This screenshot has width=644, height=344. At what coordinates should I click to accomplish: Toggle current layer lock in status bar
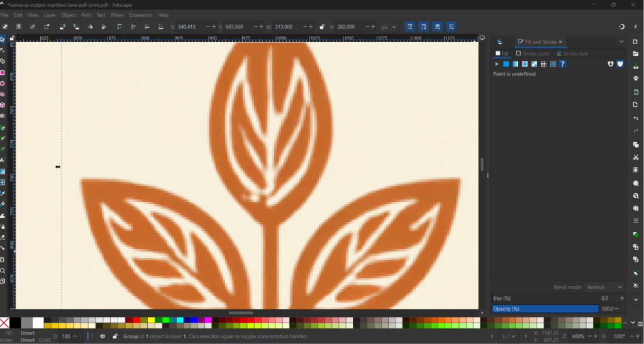pyautogui.click(x=115, y=336)
